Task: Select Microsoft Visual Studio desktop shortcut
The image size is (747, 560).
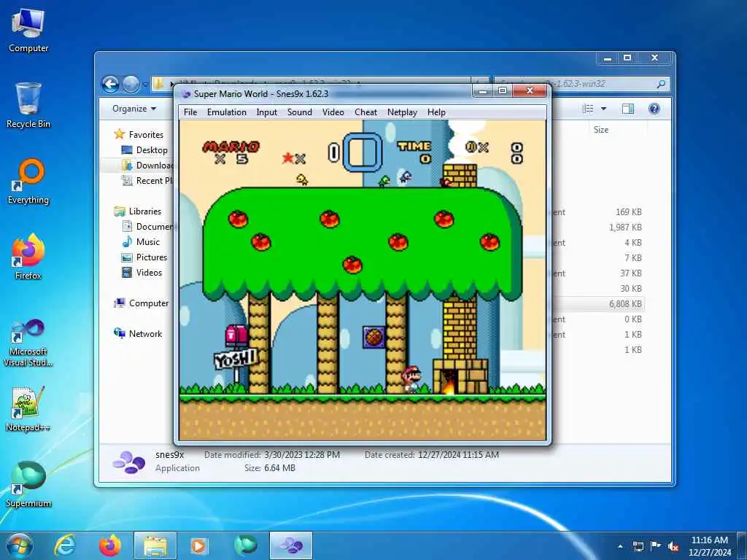Action: point(28,343)
